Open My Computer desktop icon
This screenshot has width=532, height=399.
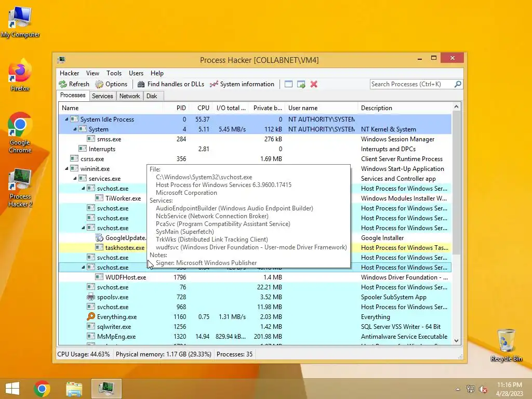pyautogui.click(x=20, y=22)
